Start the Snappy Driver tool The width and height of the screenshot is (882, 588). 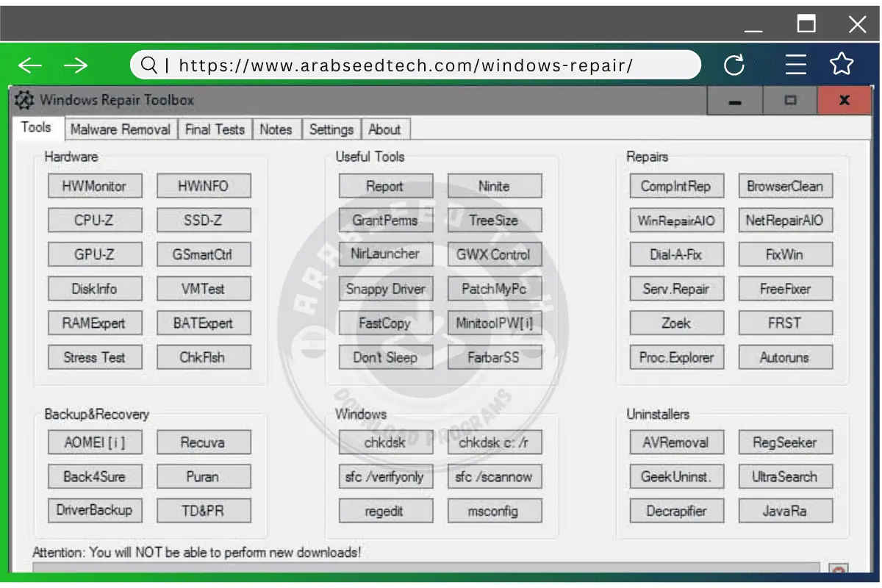click(x=385, y=289)
